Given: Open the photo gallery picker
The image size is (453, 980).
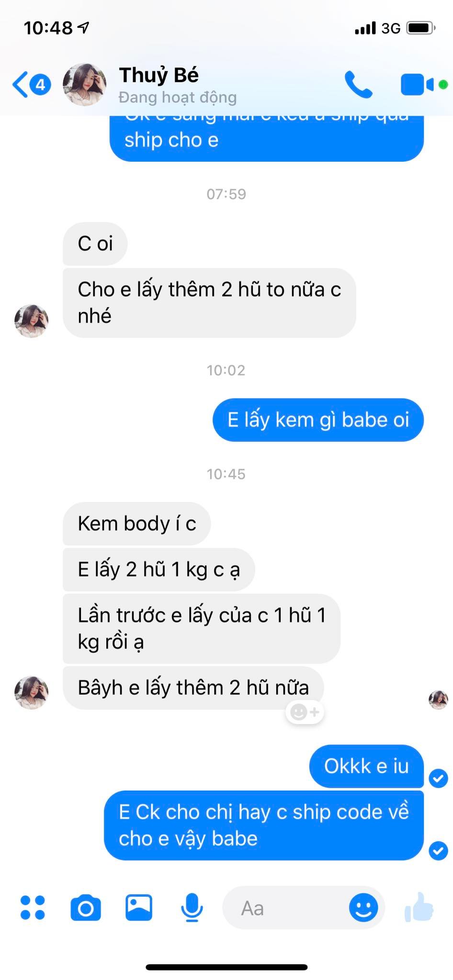Looking at the screenshot, I should tap(139, 908).
